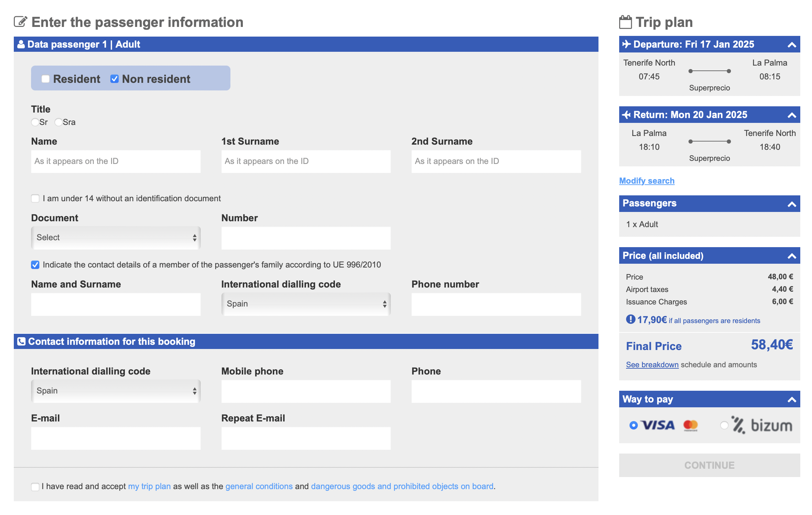Click the departure airplane icon
Image resolution: width=812 pixels, height=515 pixels.
coord(626,44)
